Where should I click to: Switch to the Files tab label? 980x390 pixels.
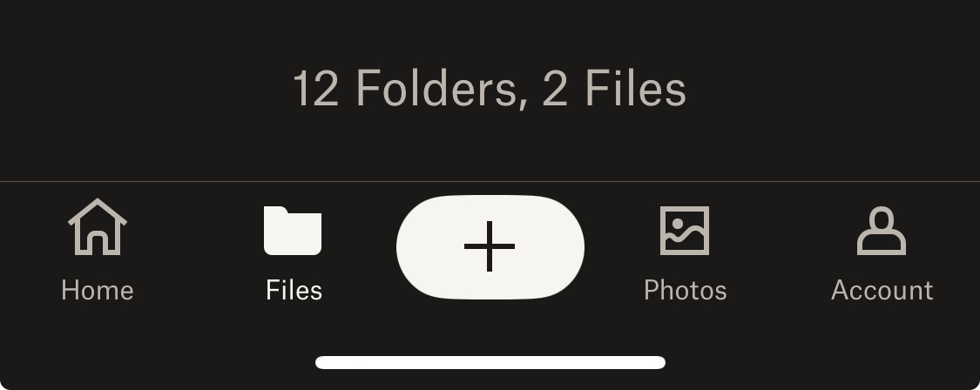pyautogui.click(x=294, y=291)
